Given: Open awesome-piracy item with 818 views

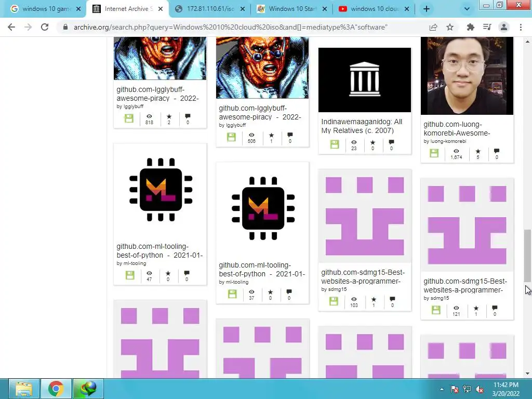Looking at the screenshot, I should [157, 94].
